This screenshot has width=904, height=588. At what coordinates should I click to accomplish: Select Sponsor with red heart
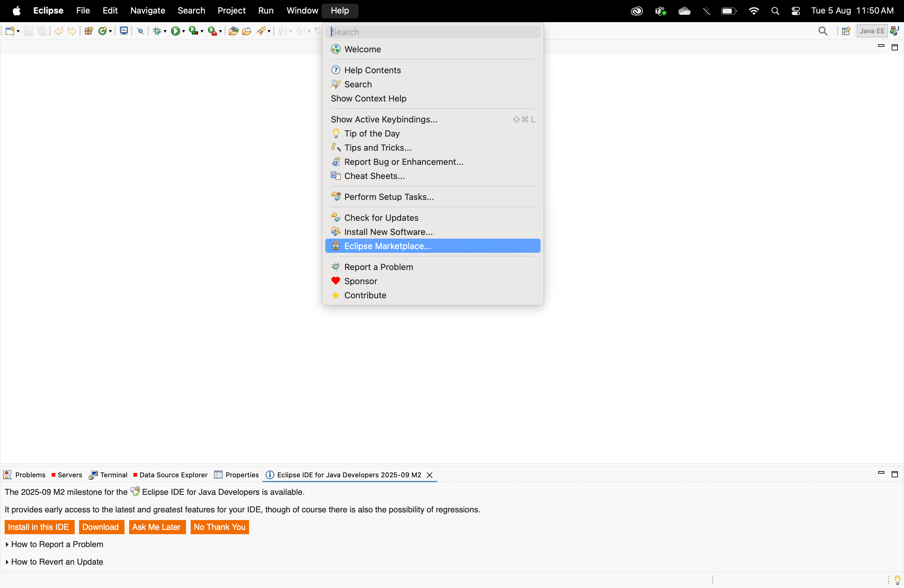tap(433, 281)
